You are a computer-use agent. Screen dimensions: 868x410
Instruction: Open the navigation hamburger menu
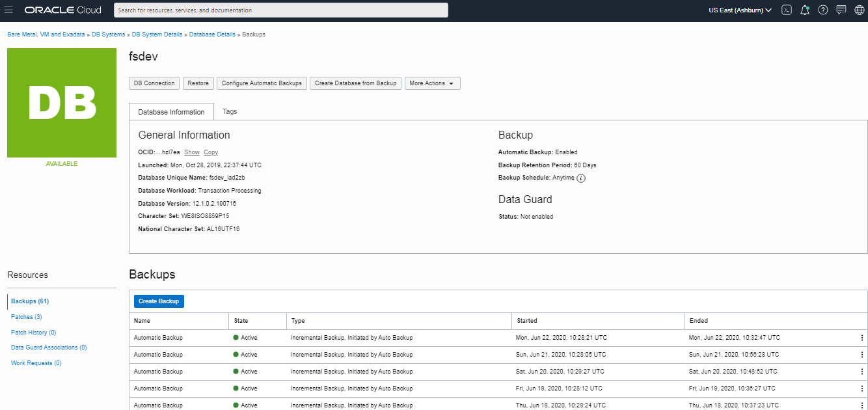pos(9,10)
